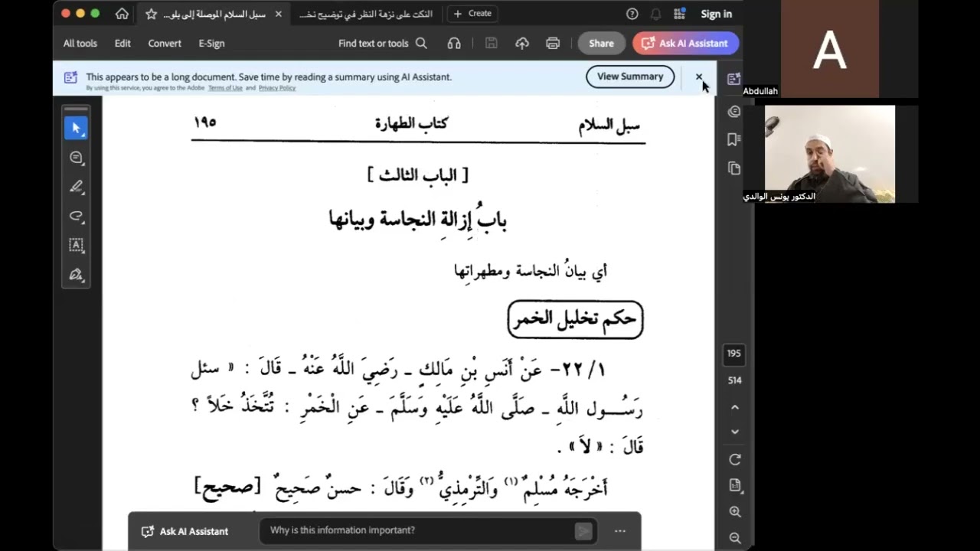The width and height of the screenshot is (980, 551).
Task: Open the page display settings icon
Action: click(735, 485)
